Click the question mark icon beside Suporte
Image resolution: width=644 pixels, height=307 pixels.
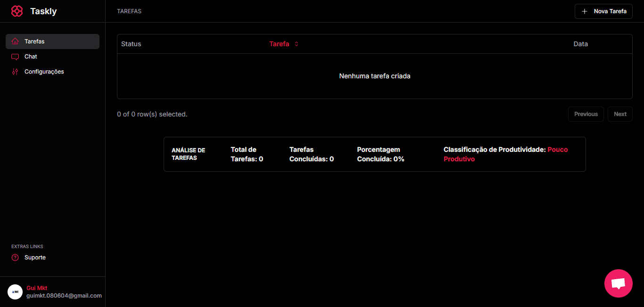click(15, 257)
